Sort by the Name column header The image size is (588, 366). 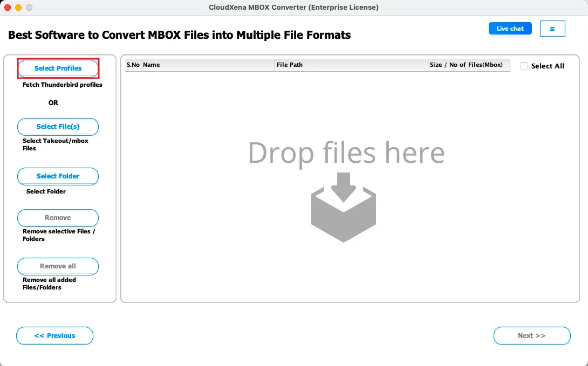pyautogui.click(x=208, y=65)
